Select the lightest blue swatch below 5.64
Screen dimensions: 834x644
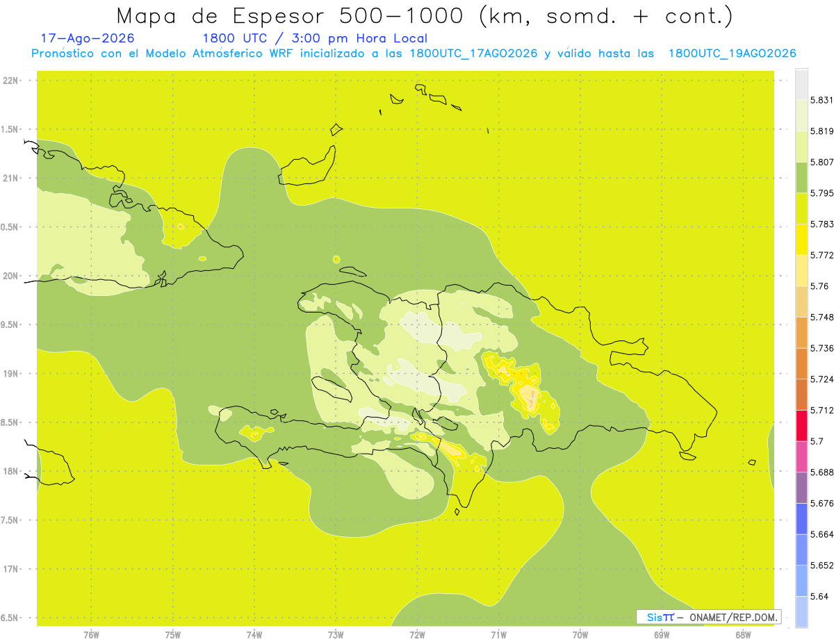[801, 612]
